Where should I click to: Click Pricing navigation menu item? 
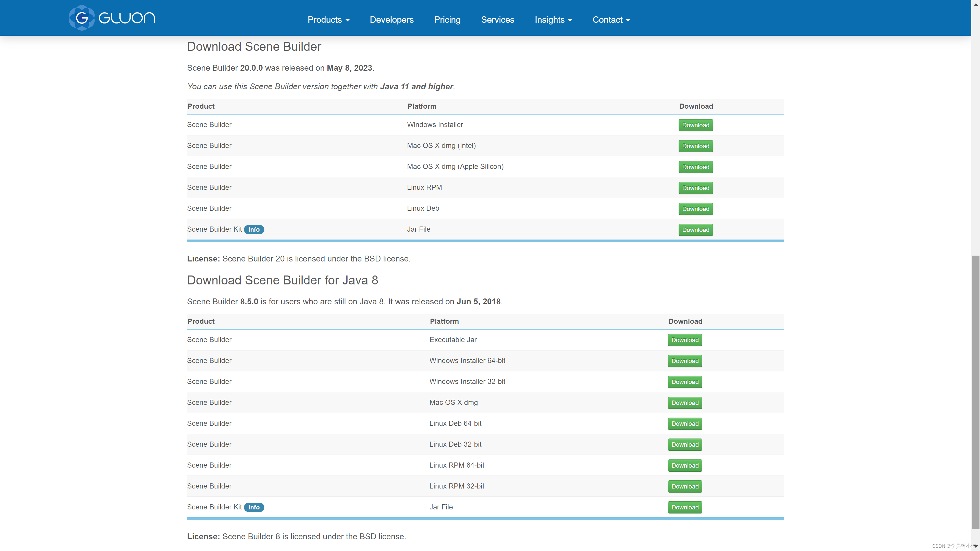pyautogui.click(x=447, y=19)
